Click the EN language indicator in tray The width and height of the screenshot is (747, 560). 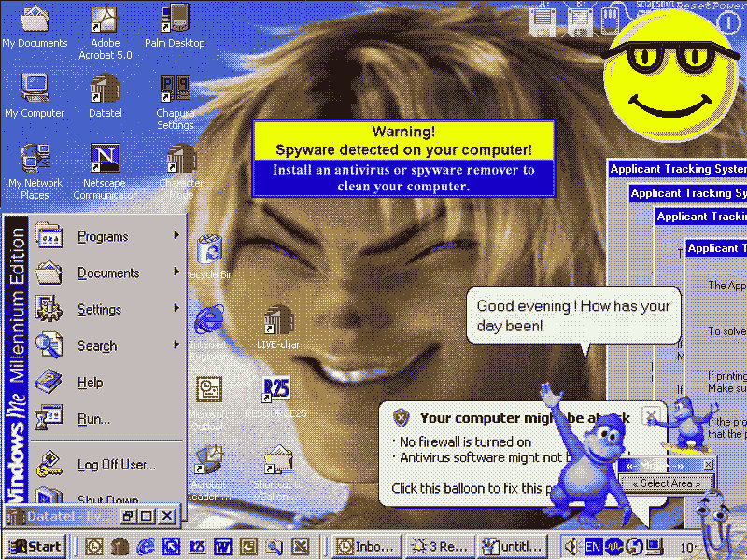coord(593,546)
